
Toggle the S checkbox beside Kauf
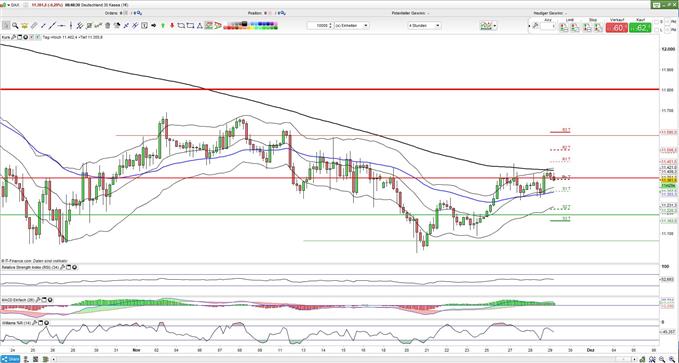point(656,22)
